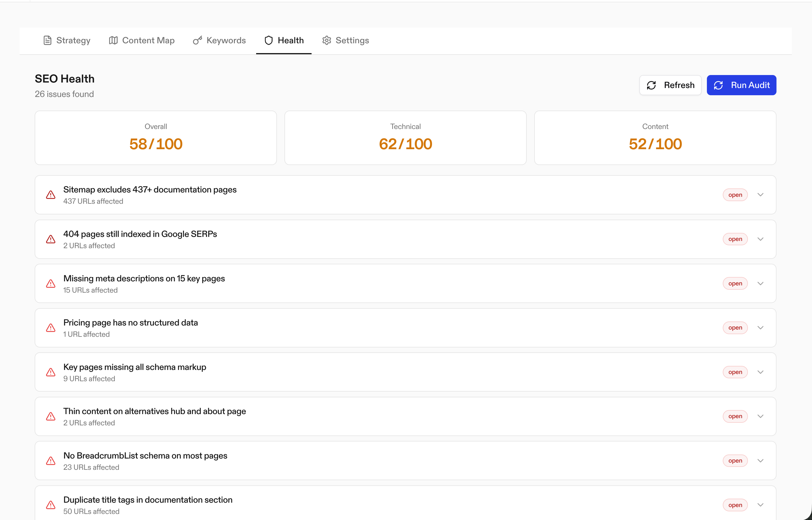
Task: Click open status badge on Thin content issue
Action: pyautogui.click(x=735, y=416)
